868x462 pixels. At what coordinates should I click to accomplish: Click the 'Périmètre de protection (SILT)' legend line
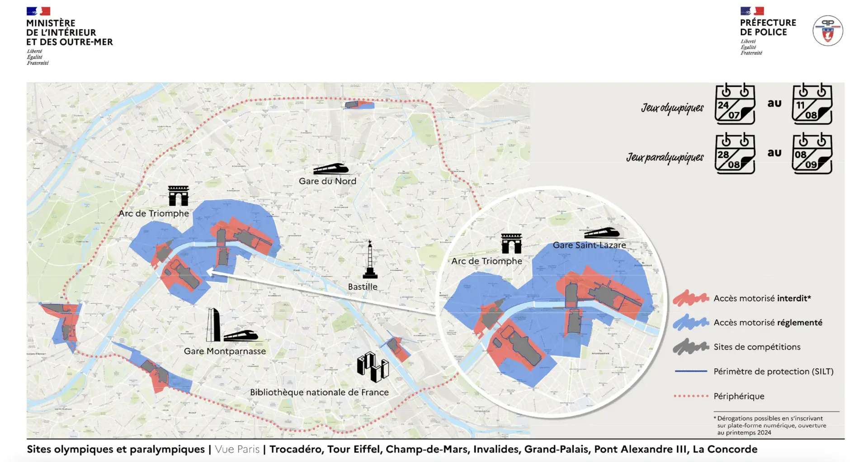click(x=690, y=371)
